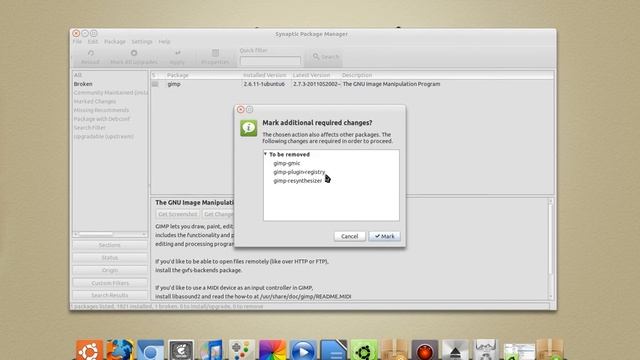This screenshot has height=360, width=640.
Task: Click the Origin button
Action: [x=110, y=270]
